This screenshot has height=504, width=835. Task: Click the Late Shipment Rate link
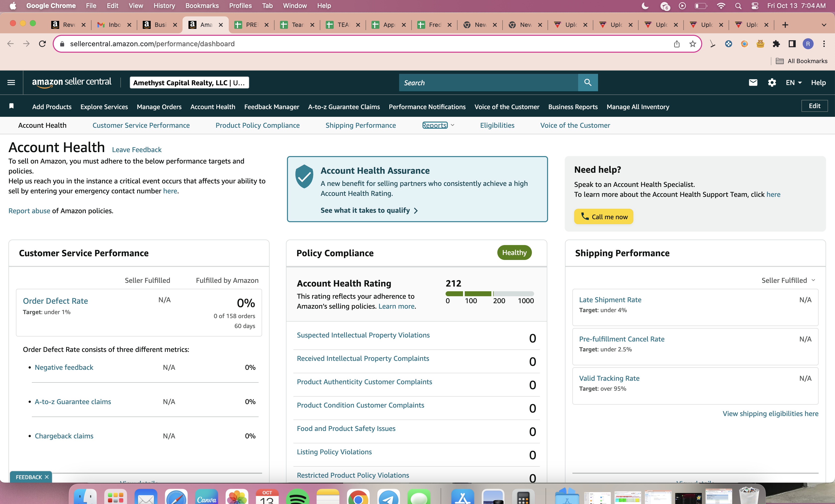click(x=610, y=300)
